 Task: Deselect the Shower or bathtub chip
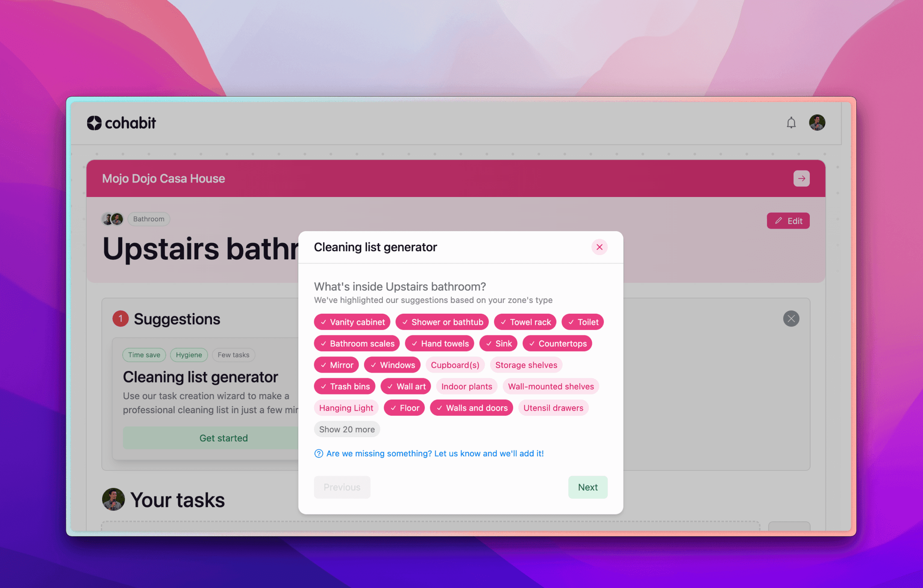pos(442,322)
